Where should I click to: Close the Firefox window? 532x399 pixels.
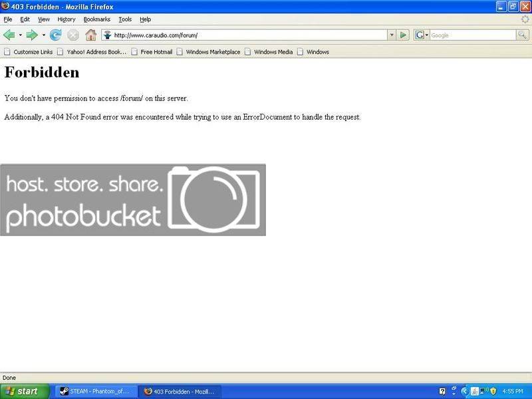click(525, 7)
